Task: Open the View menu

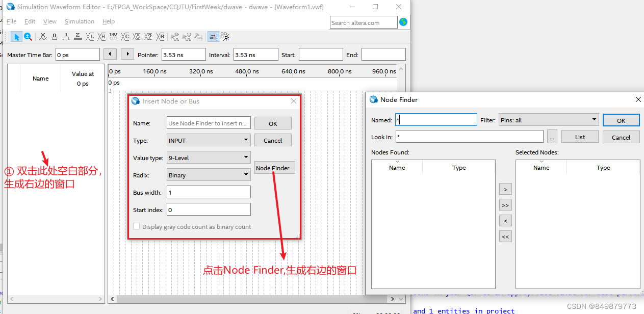Action: (50, 21)
